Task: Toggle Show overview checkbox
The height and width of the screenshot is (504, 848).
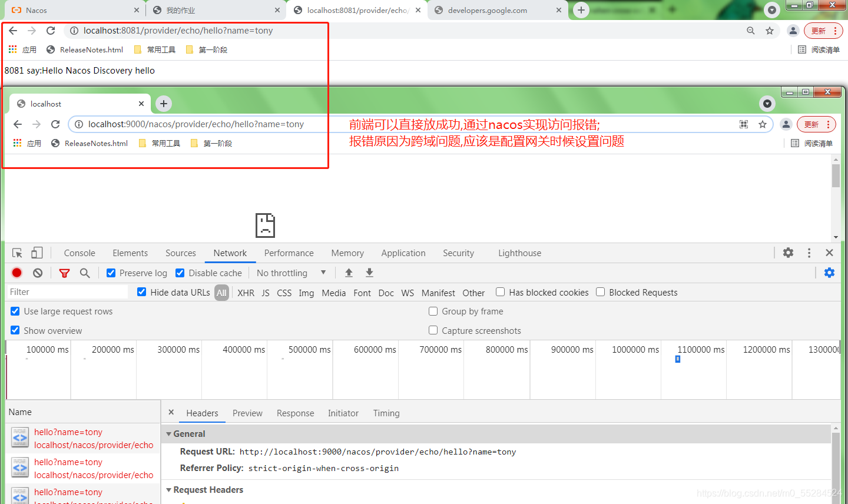Action: pyautogui.click(x=15, y=330)
